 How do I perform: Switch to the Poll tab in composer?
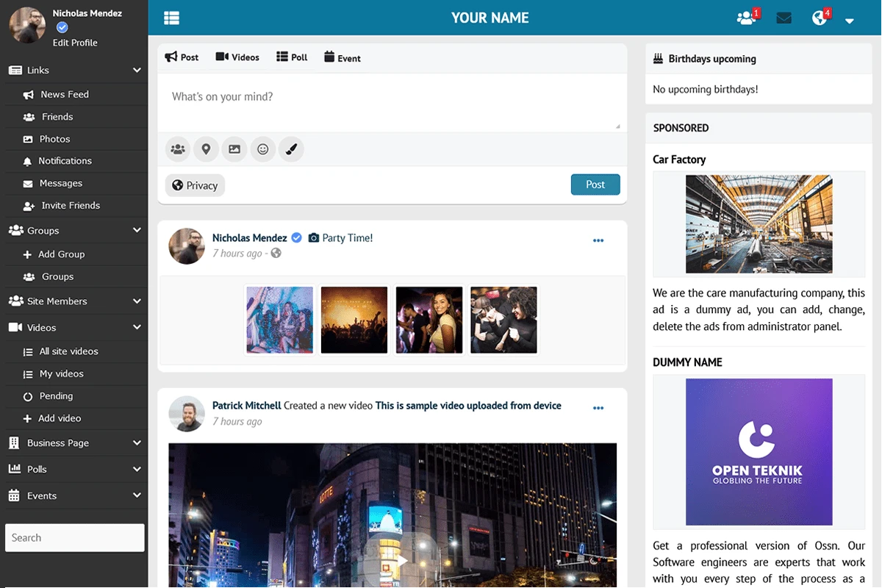pyautogui.click(x=292, y=57)
